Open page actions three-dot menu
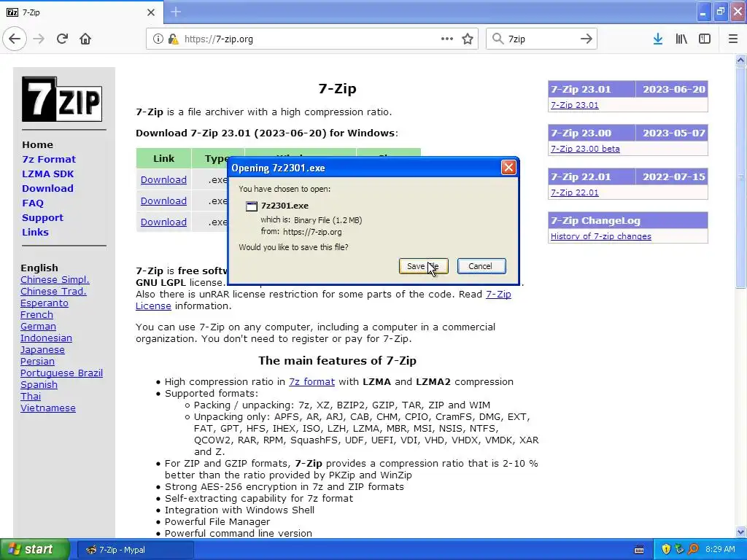This screenshot has height=560, width=747. pos(447,39)
